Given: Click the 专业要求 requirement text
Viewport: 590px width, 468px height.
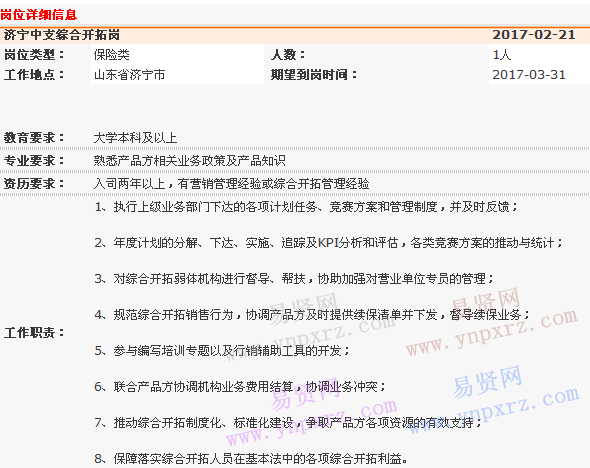Looking at the screenshot, I should 190,161.
